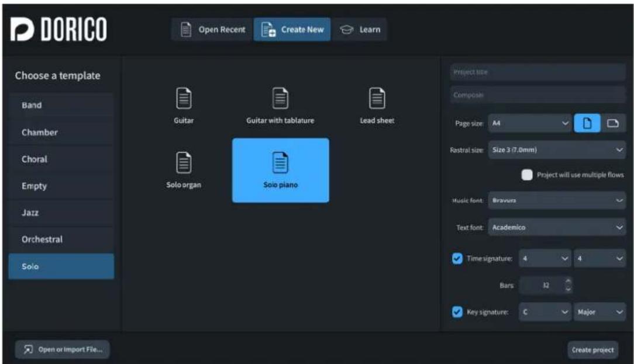Select the Guitar with tablature template
Screen dimensions: 634x364
pyautogui.click(x=280, y=106)
